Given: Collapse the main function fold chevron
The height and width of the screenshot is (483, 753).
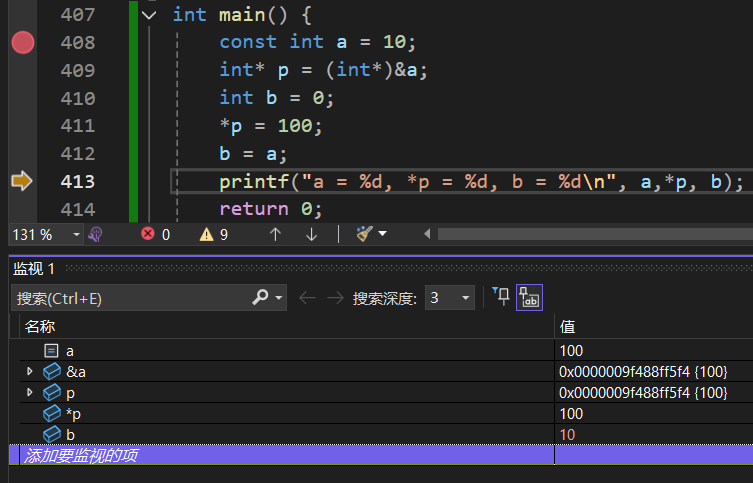Looking at the screenshot, I should click(x=150, y=15).
